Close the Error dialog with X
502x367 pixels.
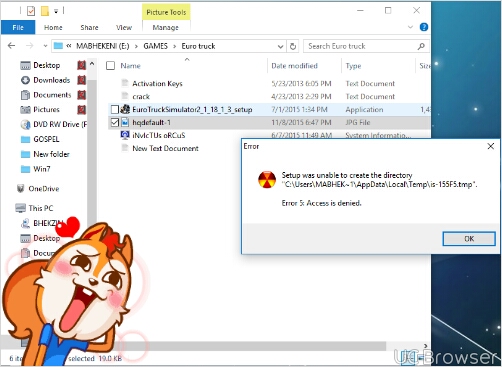(x=490, y=146)
